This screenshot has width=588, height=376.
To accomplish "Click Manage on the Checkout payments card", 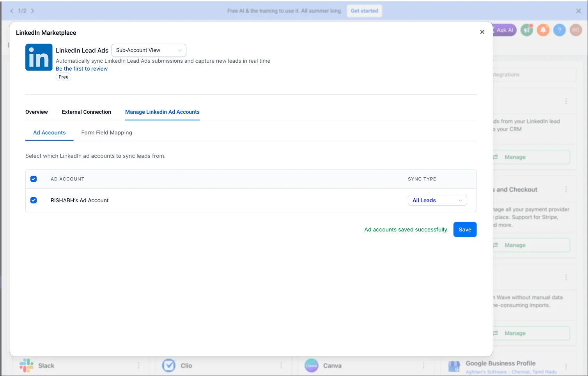I will (x=531, y=245).
